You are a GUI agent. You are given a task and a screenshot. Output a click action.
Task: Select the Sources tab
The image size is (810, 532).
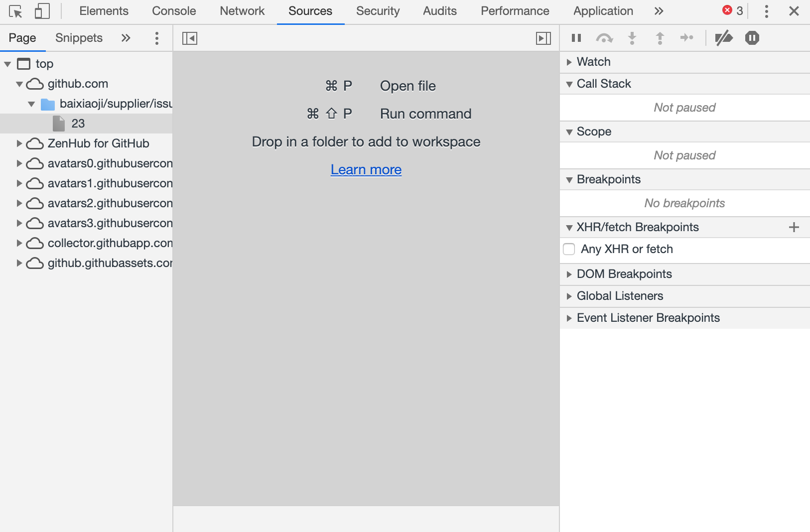pos(310,11)
